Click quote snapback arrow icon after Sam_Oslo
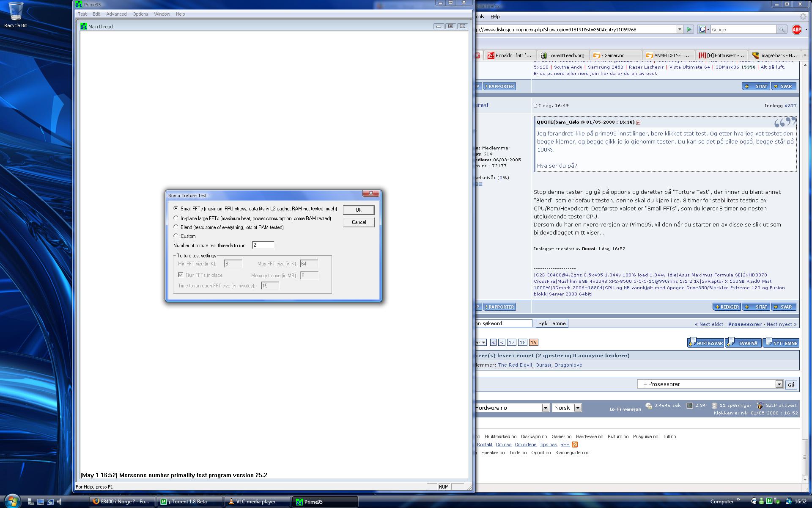 [x=638, y=122]
